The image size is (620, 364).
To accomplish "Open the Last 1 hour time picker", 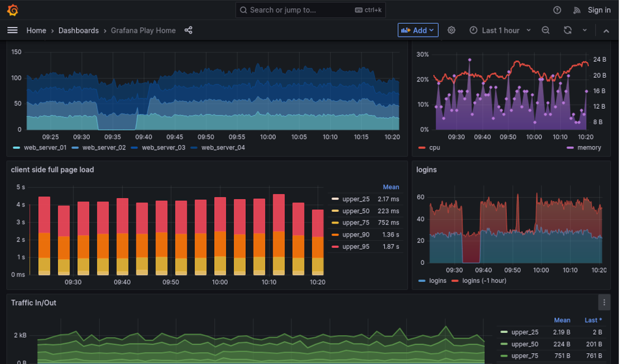I will click(500, 30).
